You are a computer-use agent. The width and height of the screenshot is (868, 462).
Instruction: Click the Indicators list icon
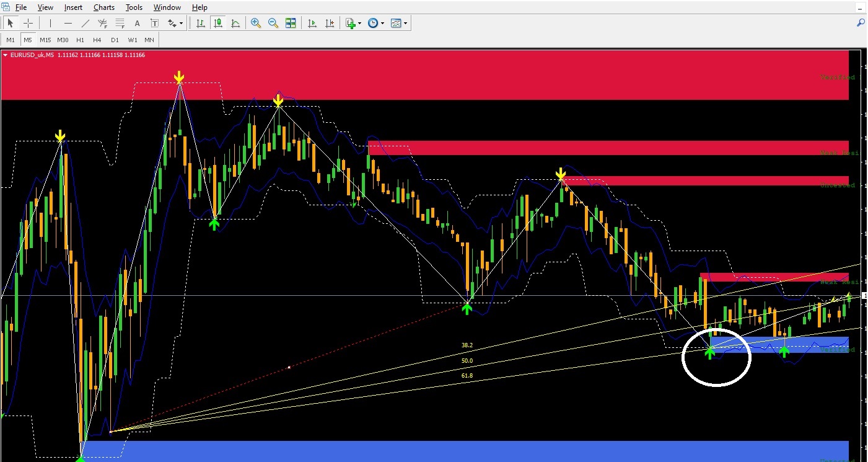(x=351, y=23)
